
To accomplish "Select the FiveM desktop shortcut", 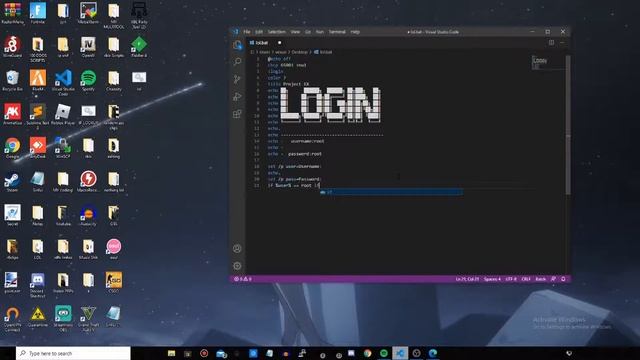I will (x=38, y=80).
